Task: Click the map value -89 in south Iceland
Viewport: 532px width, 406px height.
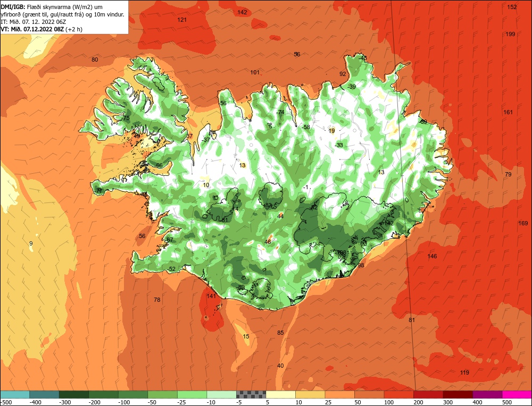Action: click(x=240, y=287)
